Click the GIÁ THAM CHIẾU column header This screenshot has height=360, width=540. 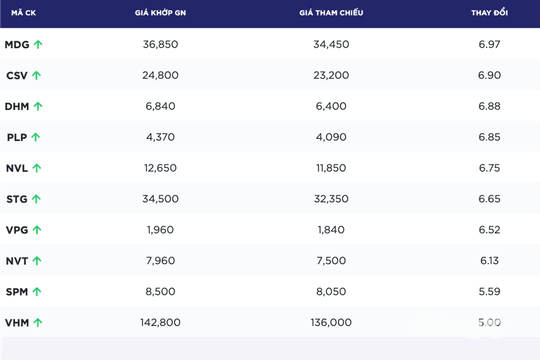[x=331, y=13]
